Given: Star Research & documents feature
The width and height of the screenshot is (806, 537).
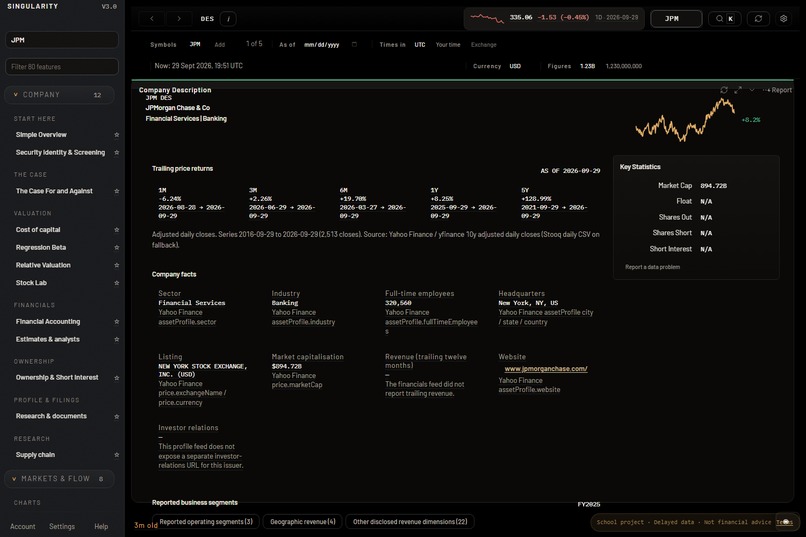Looking at the screenshot, I should 117,416.
